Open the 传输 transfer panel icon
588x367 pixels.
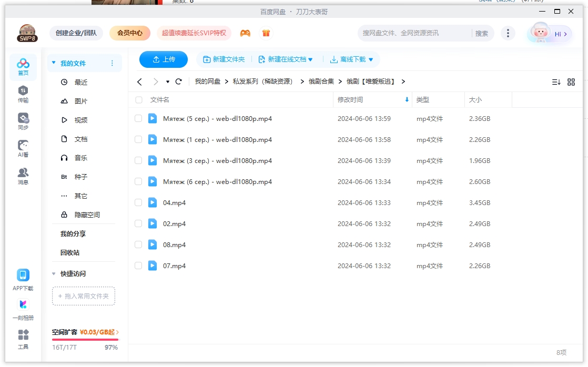23,94
